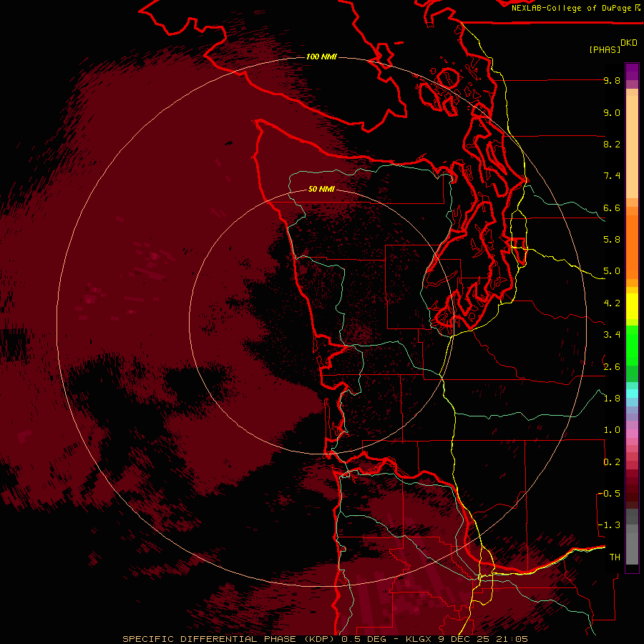Screen dimensions: 644x644
Task: Select the bright yellow color bar segment near 4.2
Action: [x=632, y=306]
